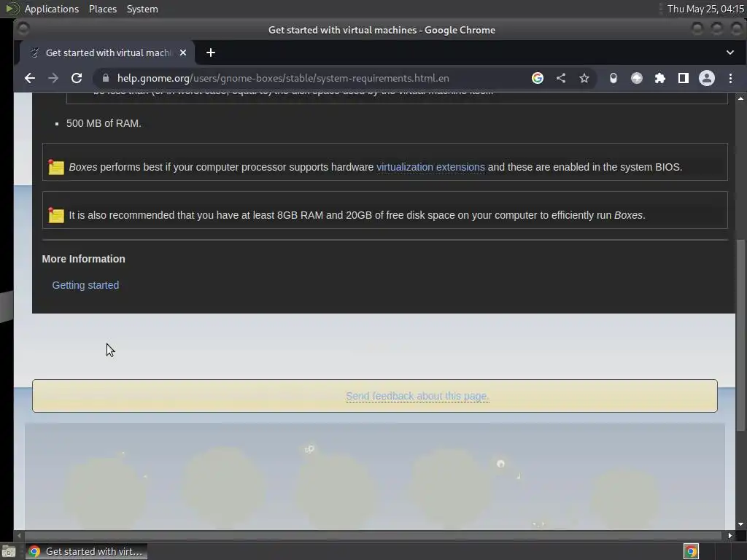The width and height of the screenshot is (747, 560).
Task: Click the forward navigation arrow
Action: 53,78
